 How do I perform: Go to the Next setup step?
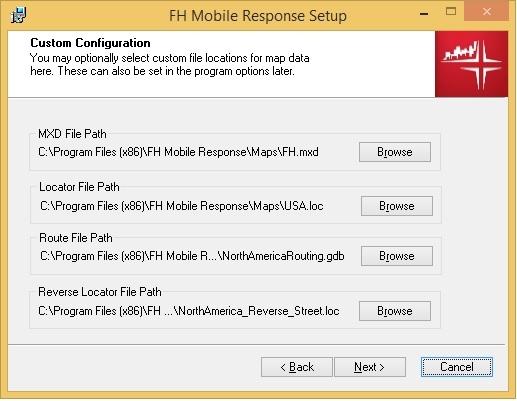[x=370, y=367]
